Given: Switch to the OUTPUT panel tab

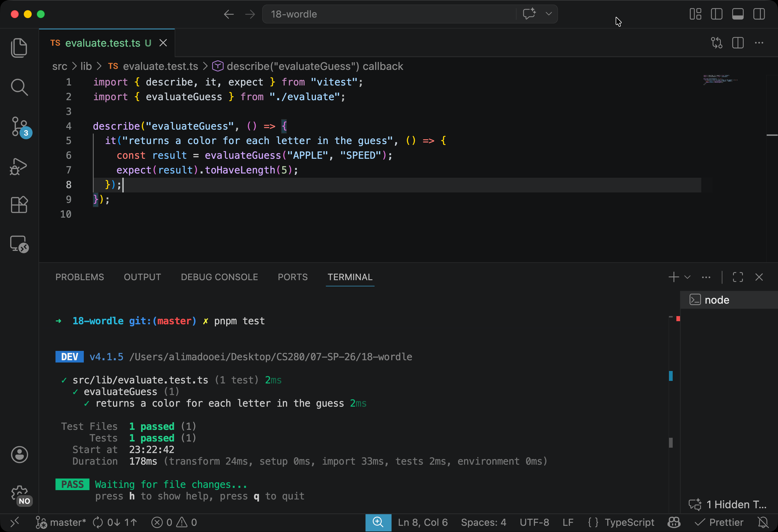Looking at the screenshot, I should [142, 277].
